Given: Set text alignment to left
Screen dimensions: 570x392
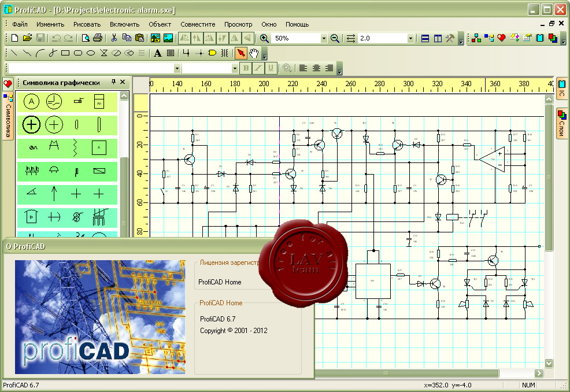Looking at the screenshot, I should point(303,68).
